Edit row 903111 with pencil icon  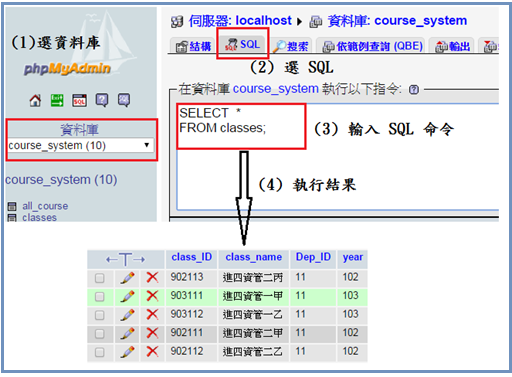[127, 296]
